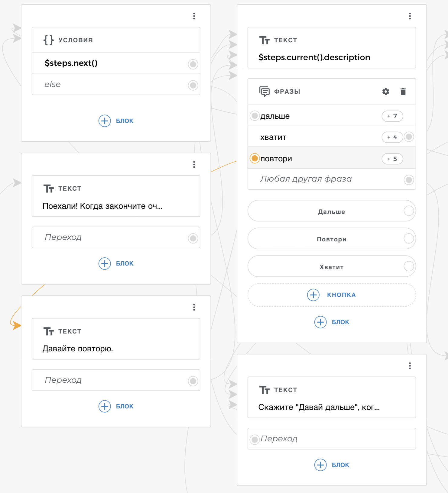This screenshot has height=493, width=448.
Task: Open three-dot menu of 'Скажите' text card
Action: click(410, 366)
